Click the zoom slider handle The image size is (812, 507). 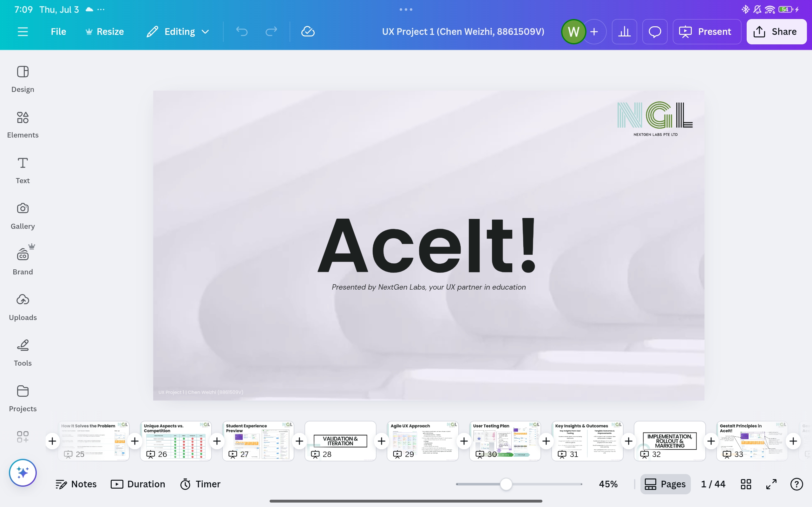click(x=506, y=484)
